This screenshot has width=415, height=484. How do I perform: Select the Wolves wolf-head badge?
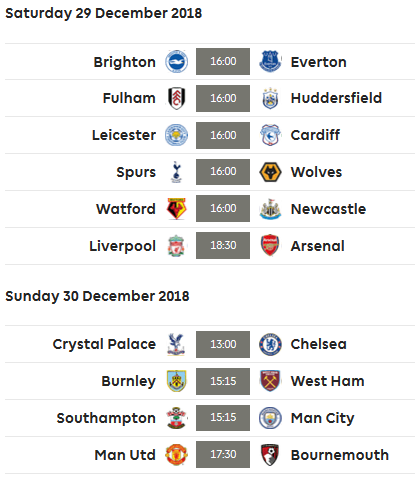tap(270, 172)
